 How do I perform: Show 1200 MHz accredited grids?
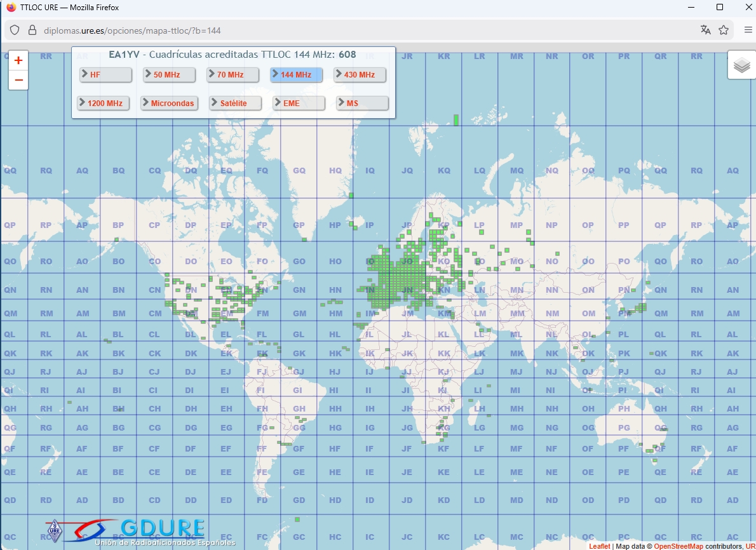[x=104, y=103]
